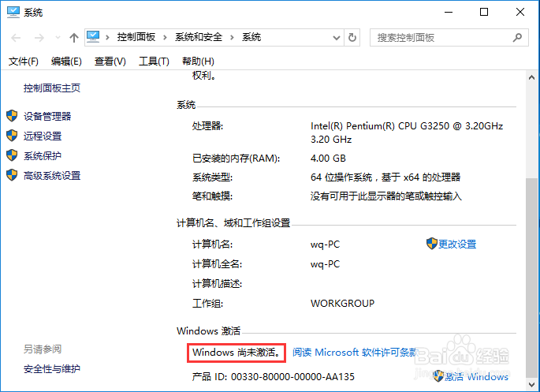This screenshot has height=392, width=540.
Task: Open the 编辑(E) menu
Action: click(66, 62)
